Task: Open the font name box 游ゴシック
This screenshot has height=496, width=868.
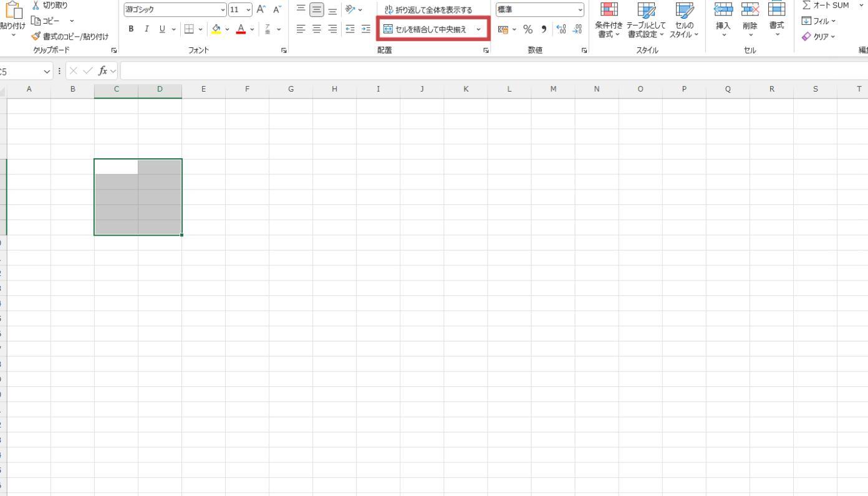Action: coord(175,9)
